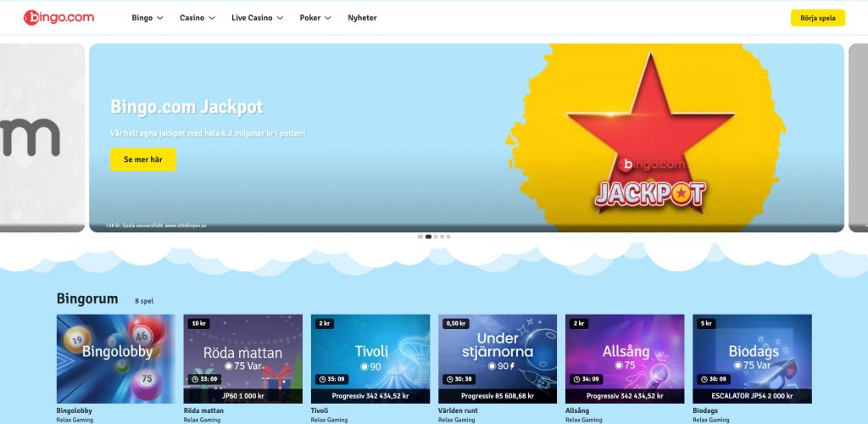Click the 0,50 kr badge on Under stjärnorna
868x424 pixels.
(x=455, y=323)
